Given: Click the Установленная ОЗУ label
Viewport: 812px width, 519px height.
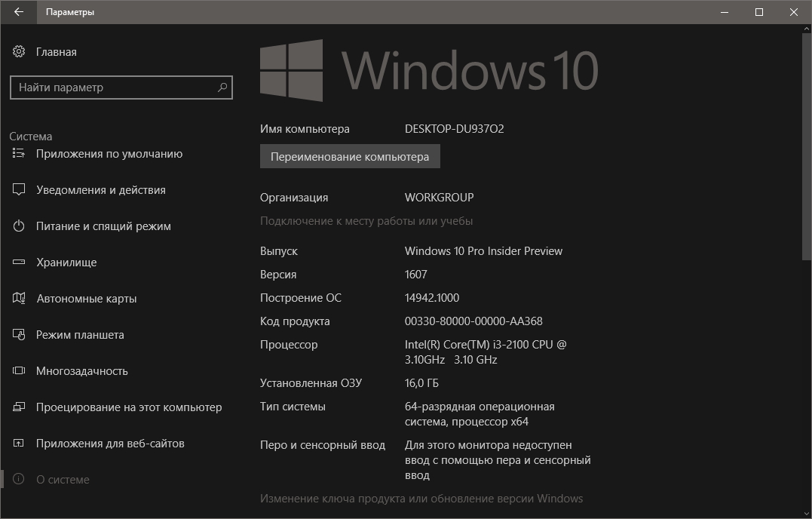Looking at the screenshot, I should tap(311, 383).
